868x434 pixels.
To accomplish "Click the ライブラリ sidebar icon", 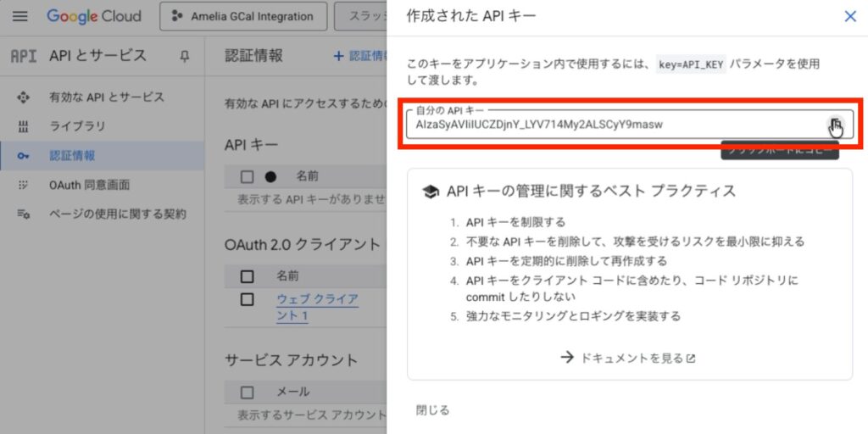I will click(x=24, y=126).
